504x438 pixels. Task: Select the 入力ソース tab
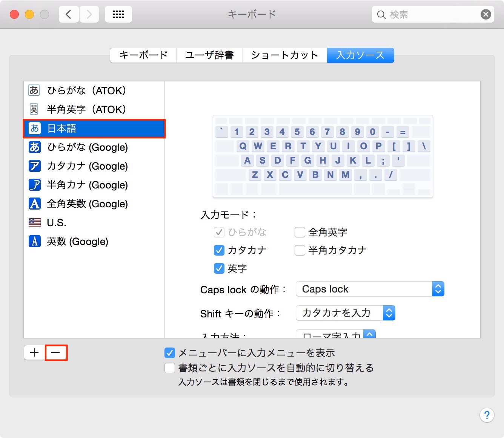361,55
